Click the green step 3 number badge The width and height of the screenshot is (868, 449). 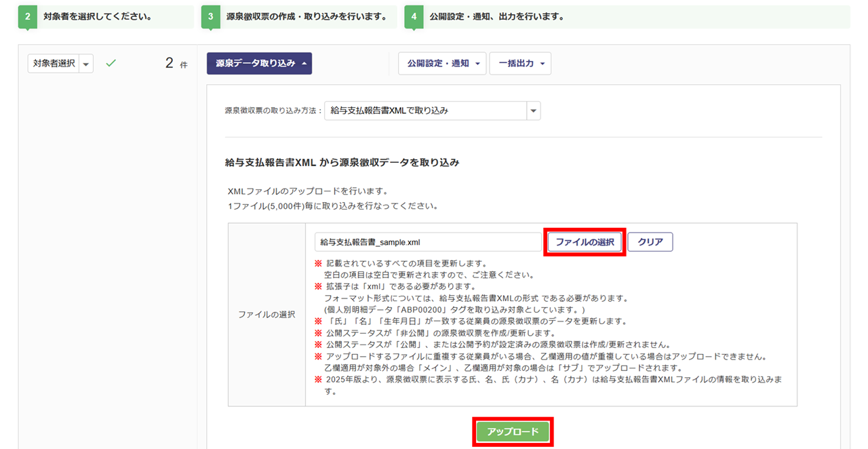pos(211,17)
